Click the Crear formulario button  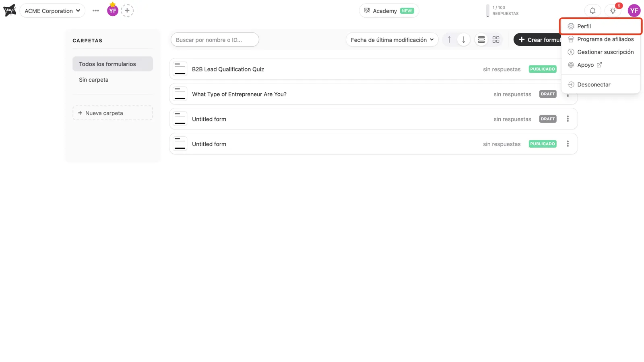[537, 39]
